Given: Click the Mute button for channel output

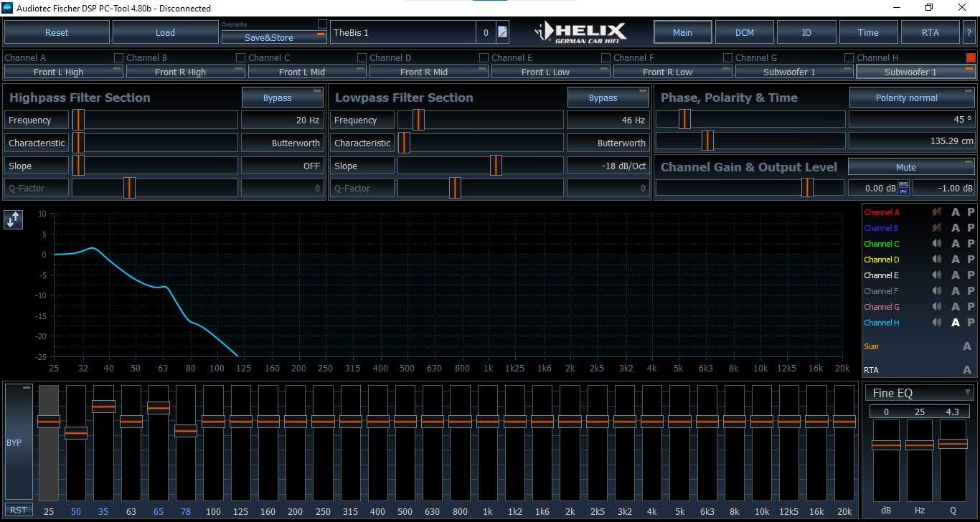Looking at the screenshot, I should (913, 167).
